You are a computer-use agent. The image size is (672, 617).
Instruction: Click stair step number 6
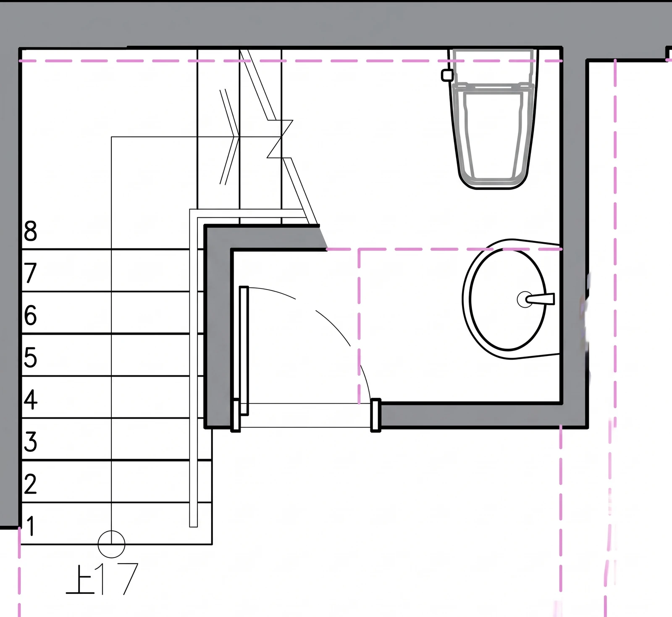coord(31,315)
